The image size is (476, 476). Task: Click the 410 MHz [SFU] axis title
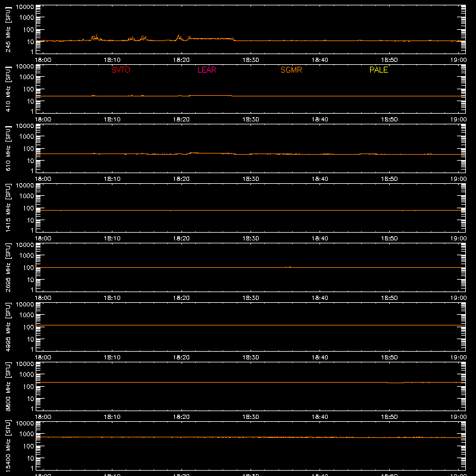click(x=8, y=89)
